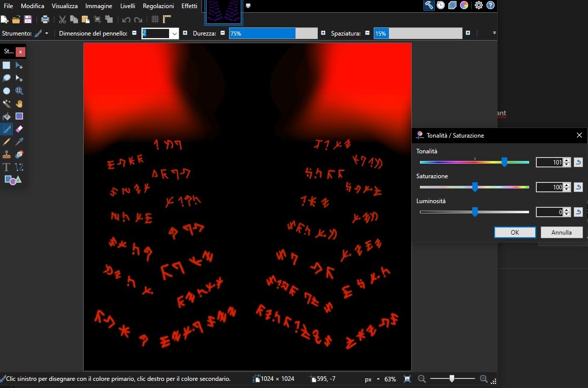The width and height of the screenshot is (588, 388).
Task: Select the Eraser tool
Action: pos(19,129)
